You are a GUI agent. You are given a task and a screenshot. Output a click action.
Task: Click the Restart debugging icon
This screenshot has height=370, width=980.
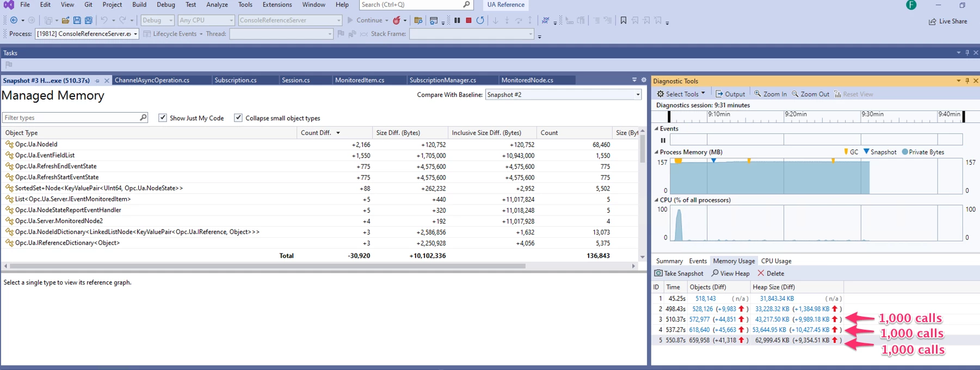point(480,21)
